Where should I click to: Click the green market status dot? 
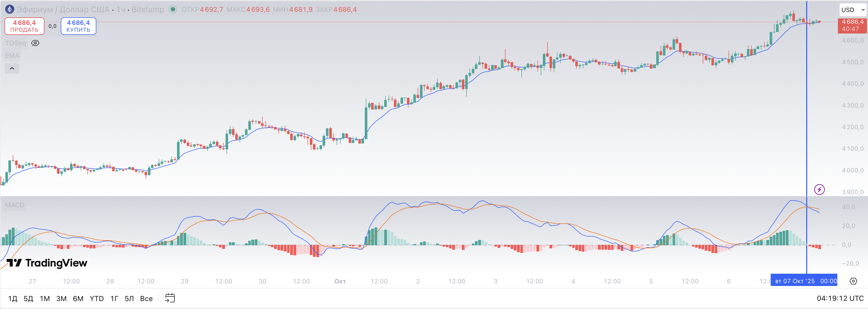[173, 9]
